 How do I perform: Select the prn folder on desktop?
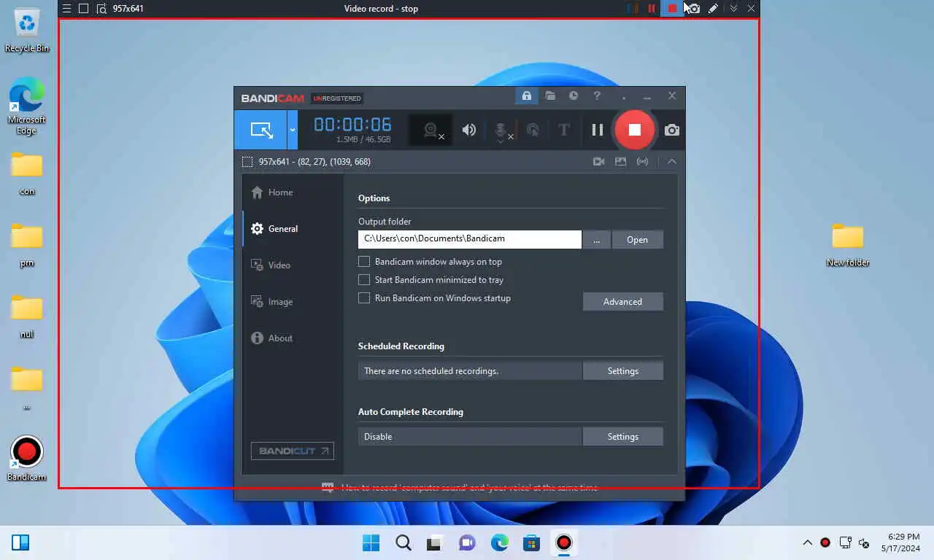[x=27, y=245]
